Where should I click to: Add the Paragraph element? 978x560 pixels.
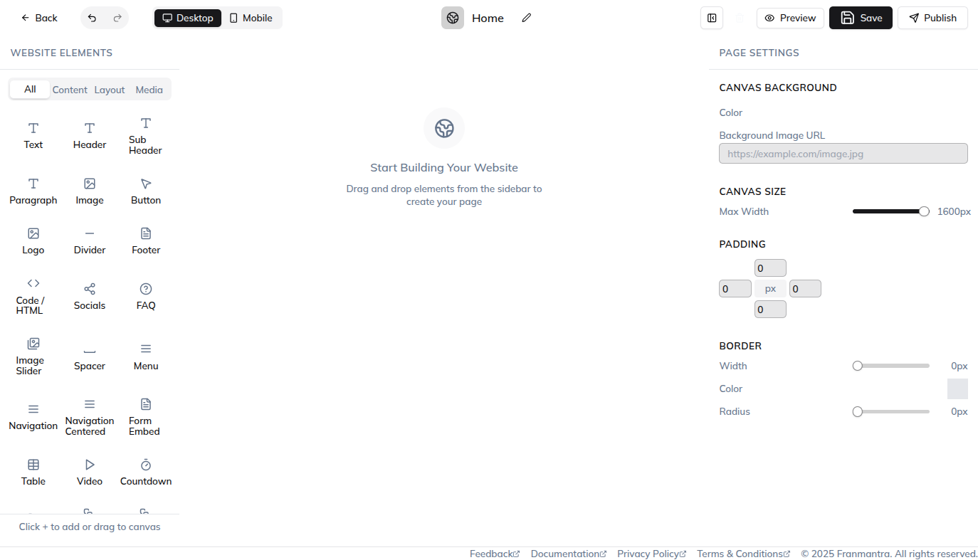pyautogui.click(x=33, y=191)
